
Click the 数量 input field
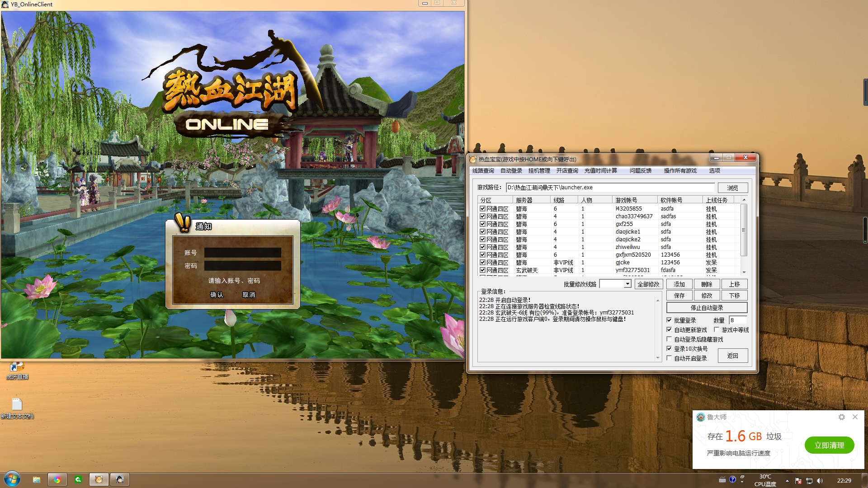[738, 320]
